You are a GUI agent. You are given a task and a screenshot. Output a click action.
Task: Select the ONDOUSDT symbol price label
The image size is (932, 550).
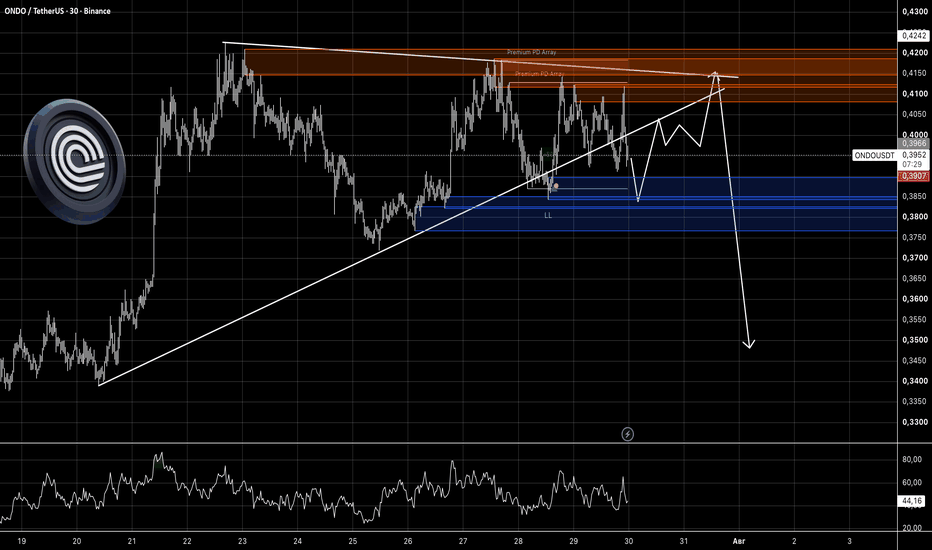[x=874, y=155]
